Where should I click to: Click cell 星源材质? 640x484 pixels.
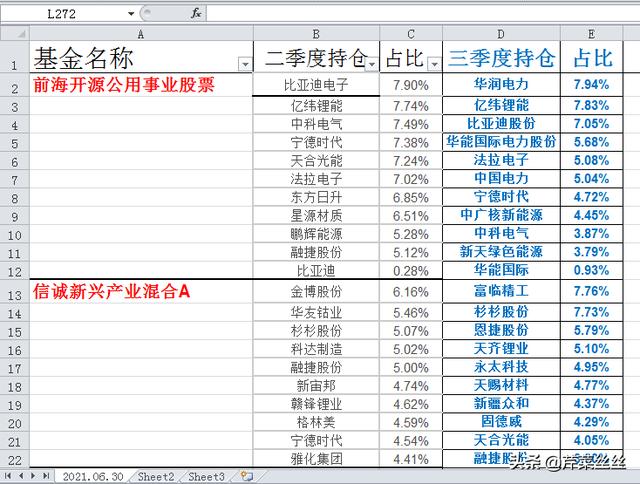316,216
